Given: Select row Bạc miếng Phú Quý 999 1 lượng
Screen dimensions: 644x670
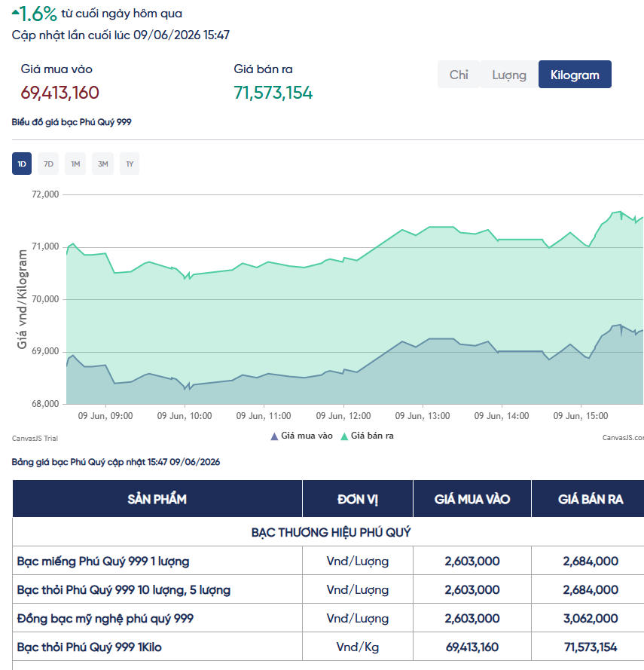Looking at the screenshot, I should point(328,561).
